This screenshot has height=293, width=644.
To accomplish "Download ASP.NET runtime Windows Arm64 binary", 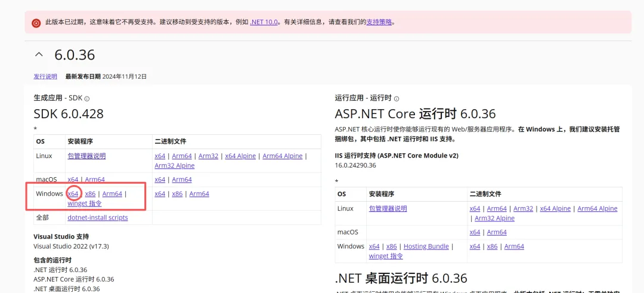I will tap(514, 246).
